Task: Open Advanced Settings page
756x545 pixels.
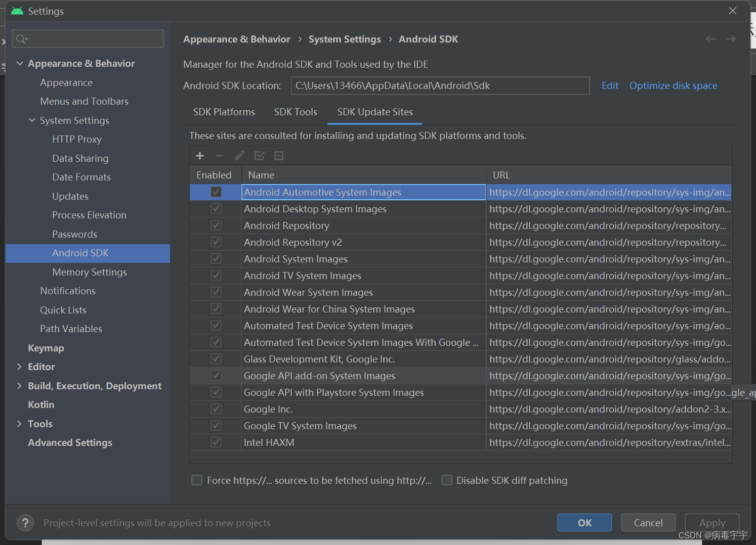Action: pos(70,442)
